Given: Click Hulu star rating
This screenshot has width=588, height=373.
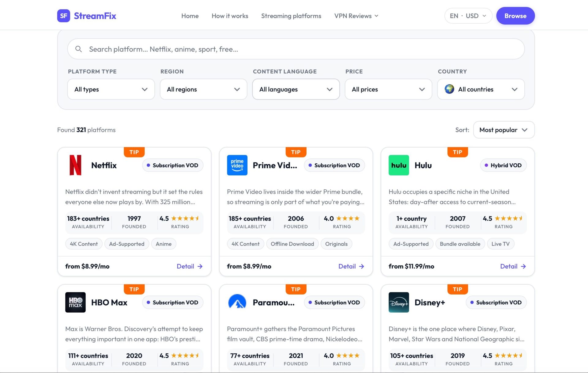Looking at the screenshot, I should [508, 219].
